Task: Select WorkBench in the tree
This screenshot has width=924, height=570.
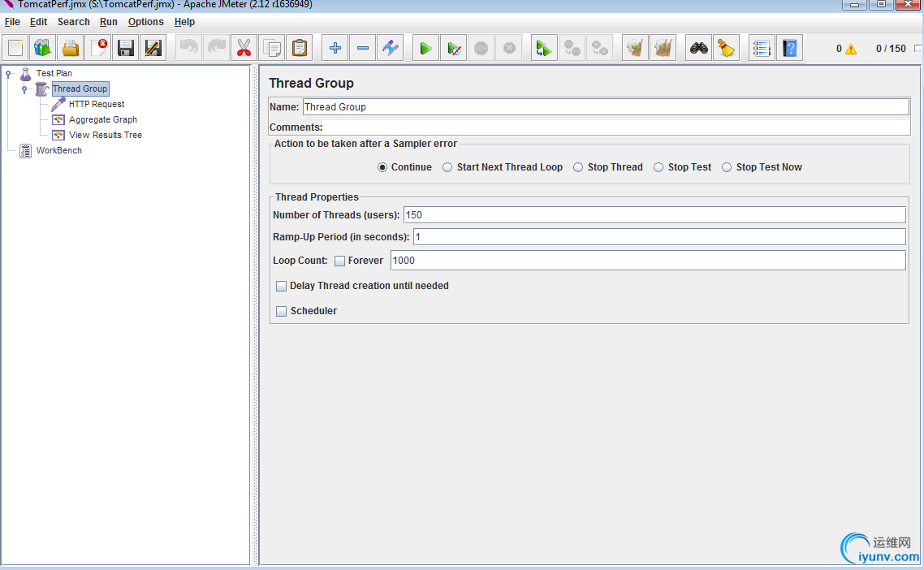Action: (x=59, y=150)
